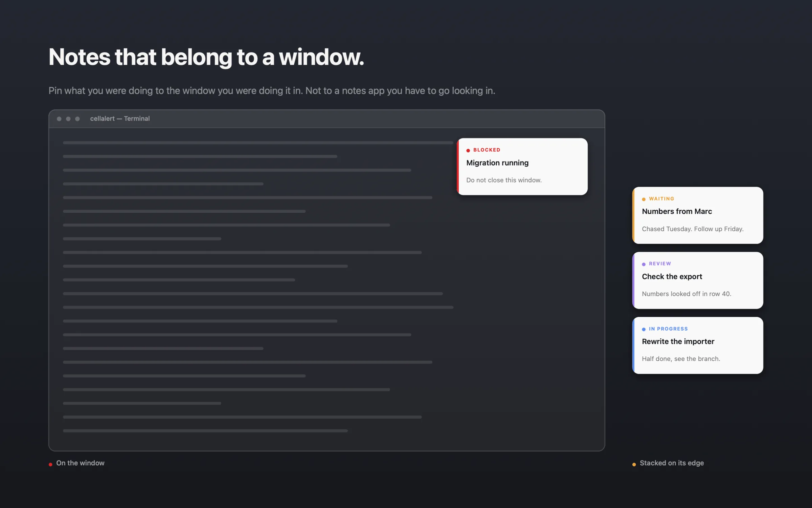The width and height of the screenshot is (812, 508).
Task: Click the REVIEW label text
Action: (660, 263)
